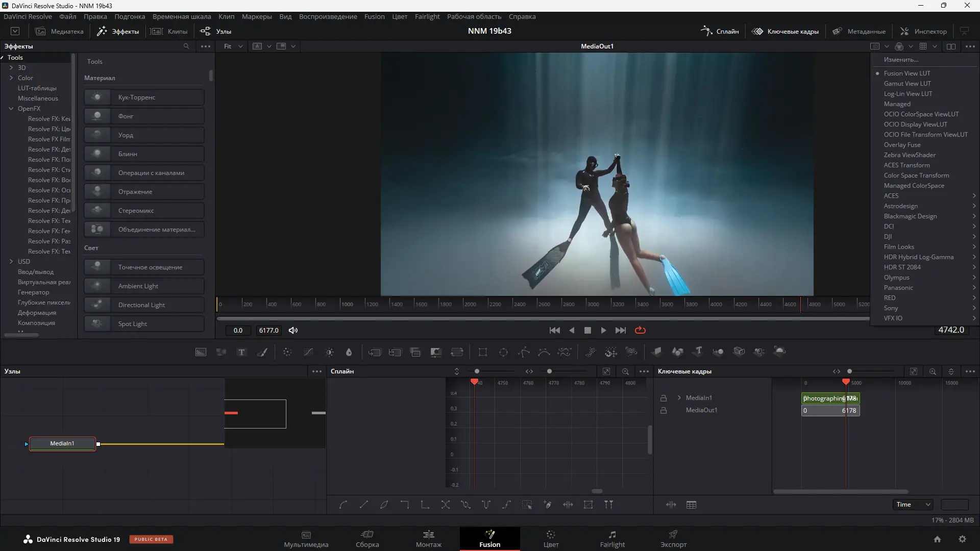Add a Rectangle mask tool

pos(482,352)
